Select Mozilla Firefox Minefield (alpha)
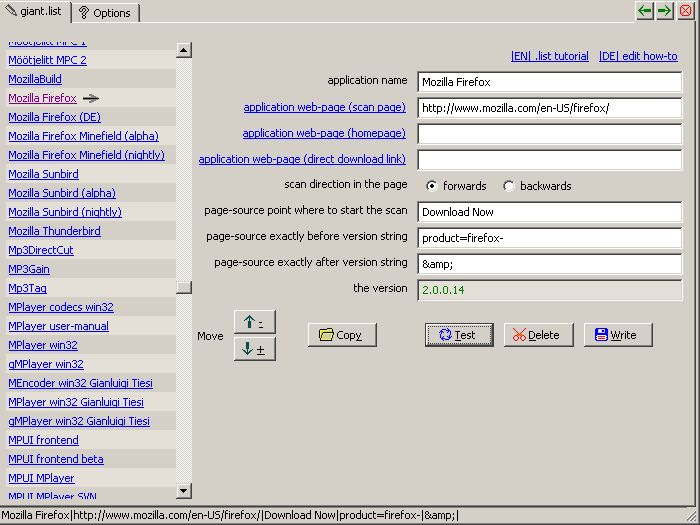The width and height of the screenshot is (700, 525). coord(83,136)
